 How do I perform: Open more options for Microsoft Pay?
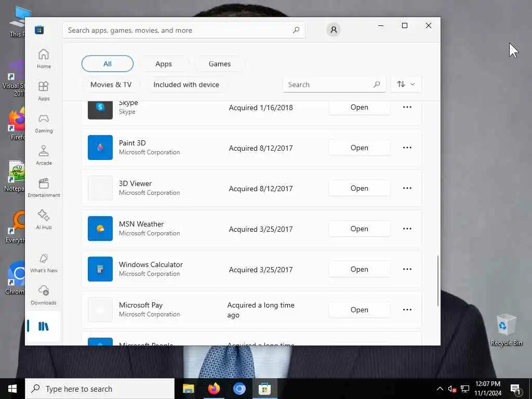407,310
